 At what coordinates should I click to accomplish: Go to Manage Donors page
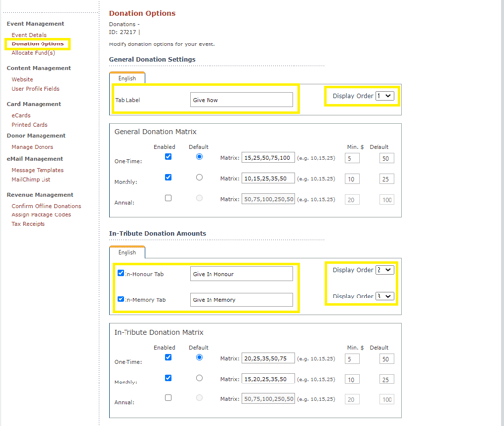(x=33, y=147)
